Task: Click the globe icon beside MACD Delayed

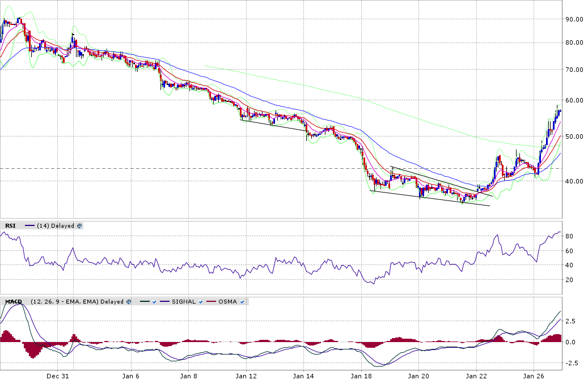Action: 129,301
